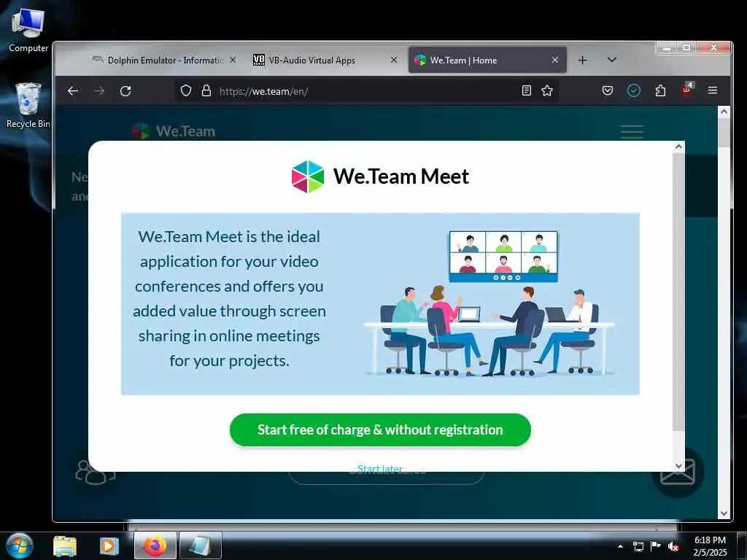Open the Computer desktop icon

tap(28, 30)
